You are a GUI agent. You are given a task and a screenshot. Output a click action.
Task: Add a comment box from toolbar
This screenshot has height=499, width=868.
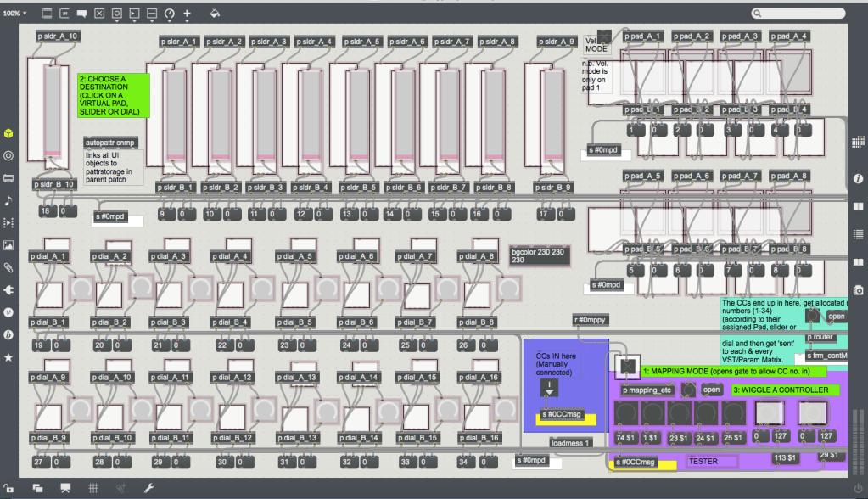click(x=82, y=14)
